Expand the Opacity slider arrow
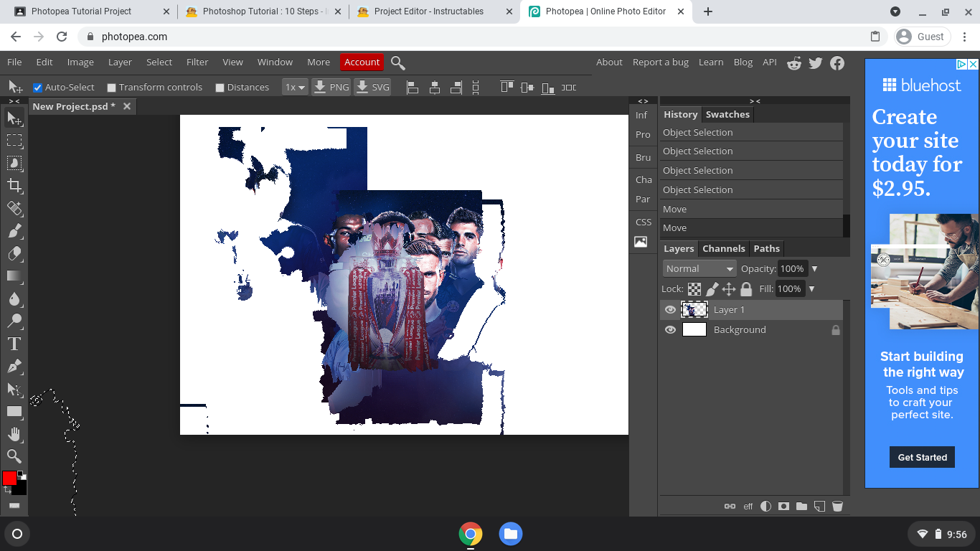980x551 pixels. click(x=814, y=269)
